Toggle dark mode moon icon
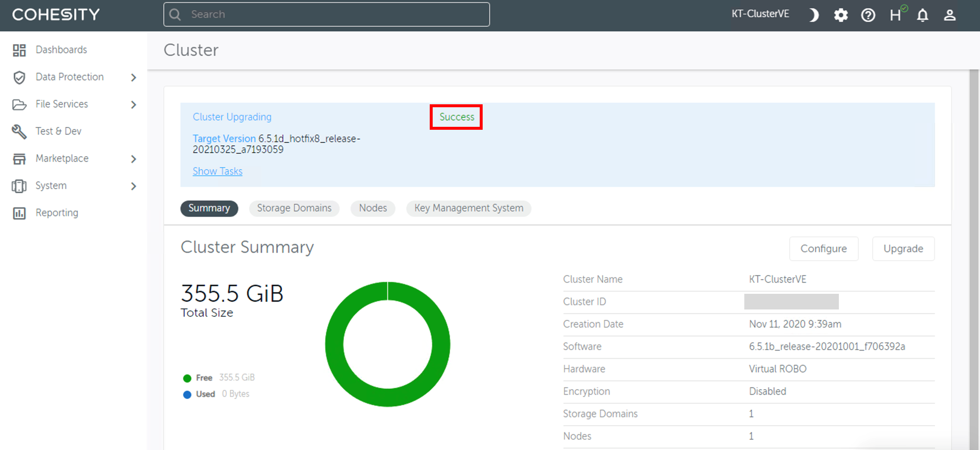 pos(813,15)
